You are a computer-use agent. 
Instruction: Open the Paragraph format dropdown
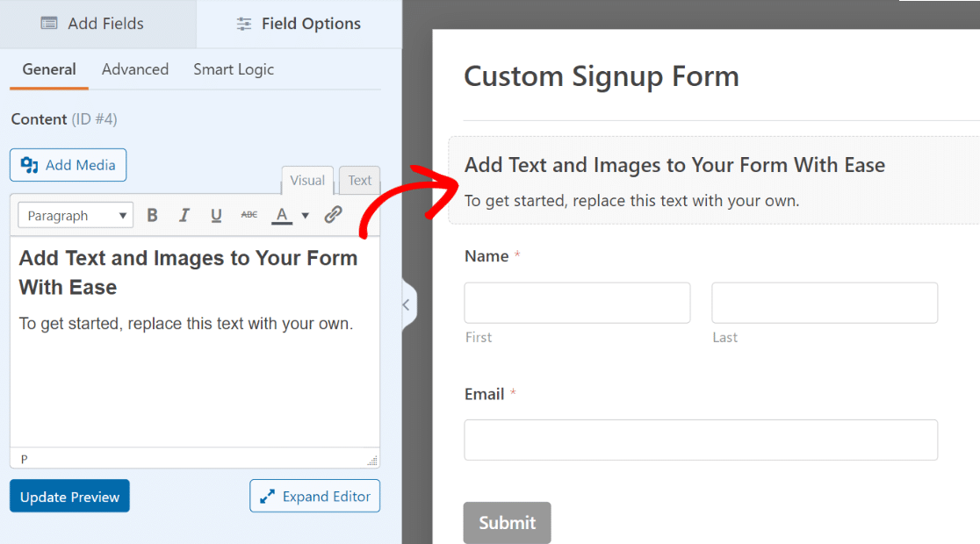pyautogui.click(x=76, y=215)
